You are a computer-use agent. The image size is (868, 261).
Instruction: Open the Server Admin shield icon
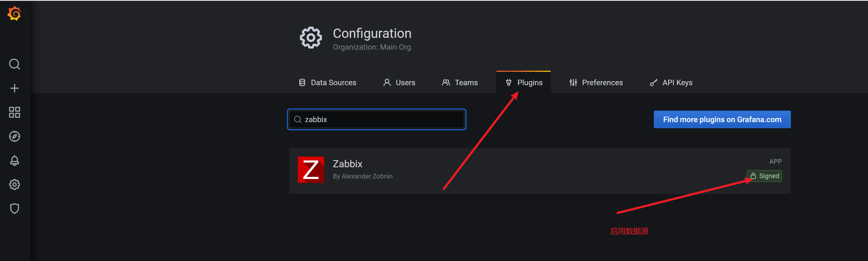pyautogui.click(x=14, y=209)
